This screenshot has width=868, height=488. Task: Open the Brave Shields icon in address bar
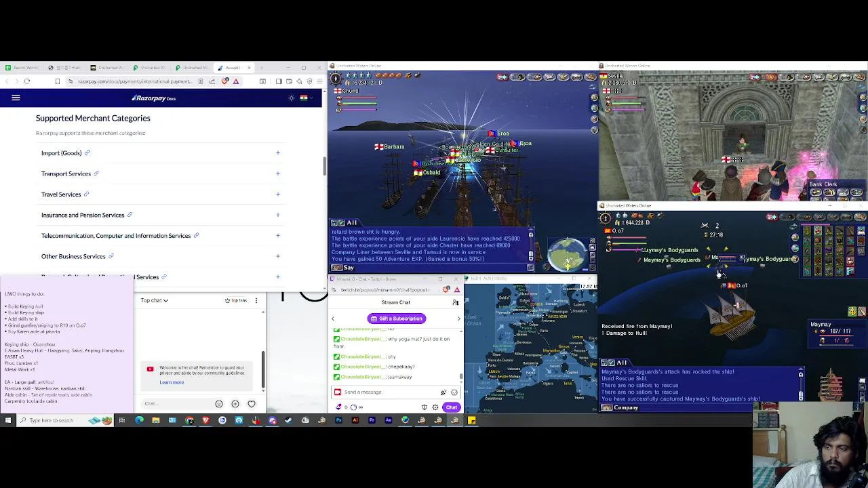225,81
